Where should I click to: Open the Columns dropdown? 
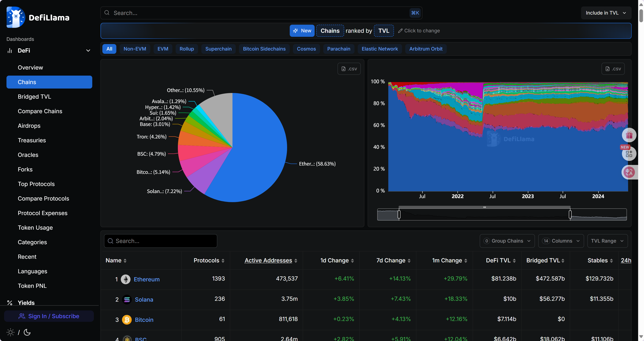(561, 241)
